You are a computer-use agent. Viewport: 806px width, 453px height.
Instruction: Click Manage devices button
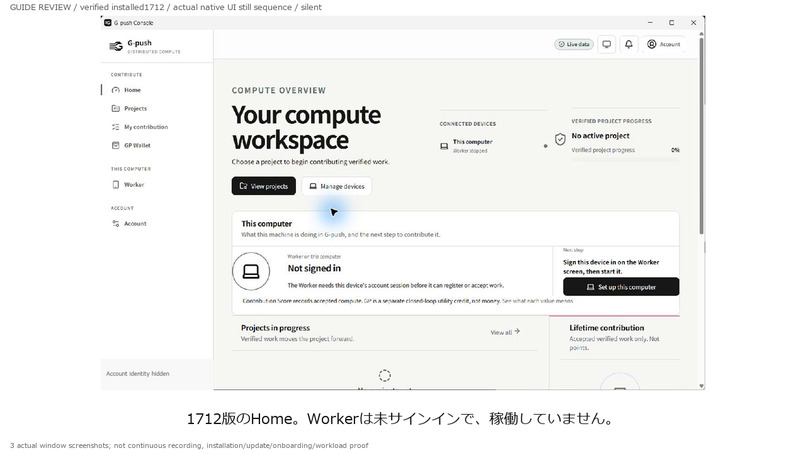coord(337,186)
